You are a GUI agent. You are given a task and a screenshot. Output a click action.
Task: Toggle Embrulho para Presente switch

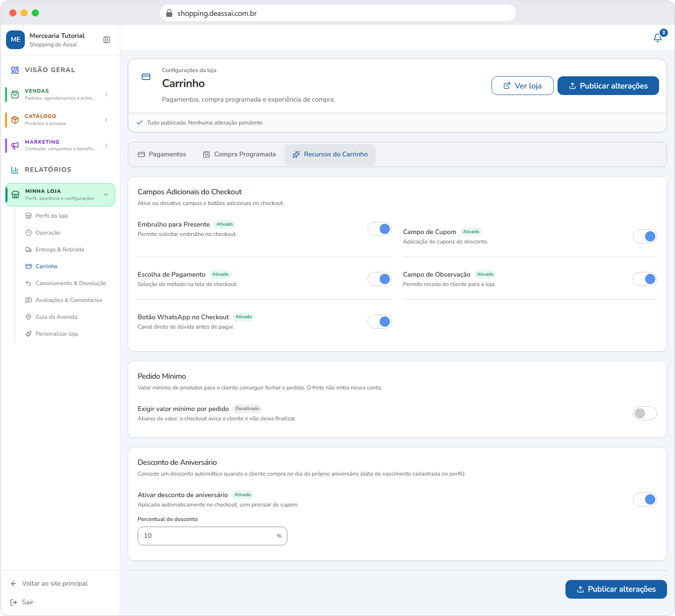point(380,229)
